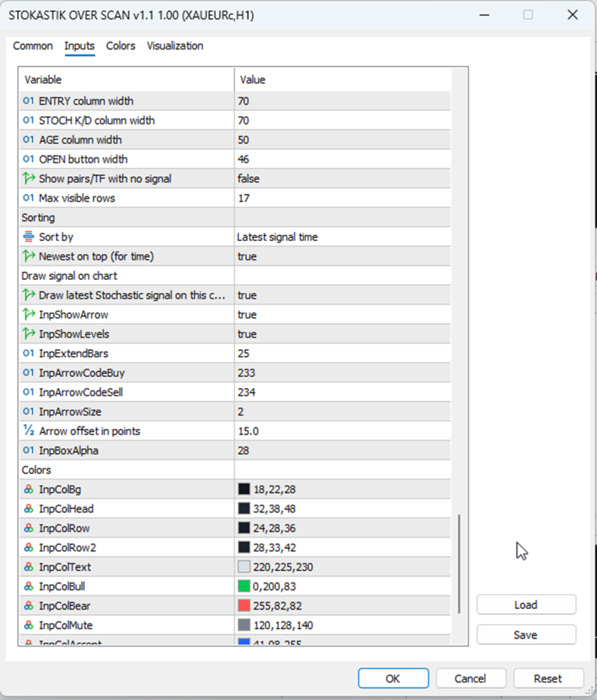Click the fraction icon beside Arrow offset in points

click(x=28, y=431)
